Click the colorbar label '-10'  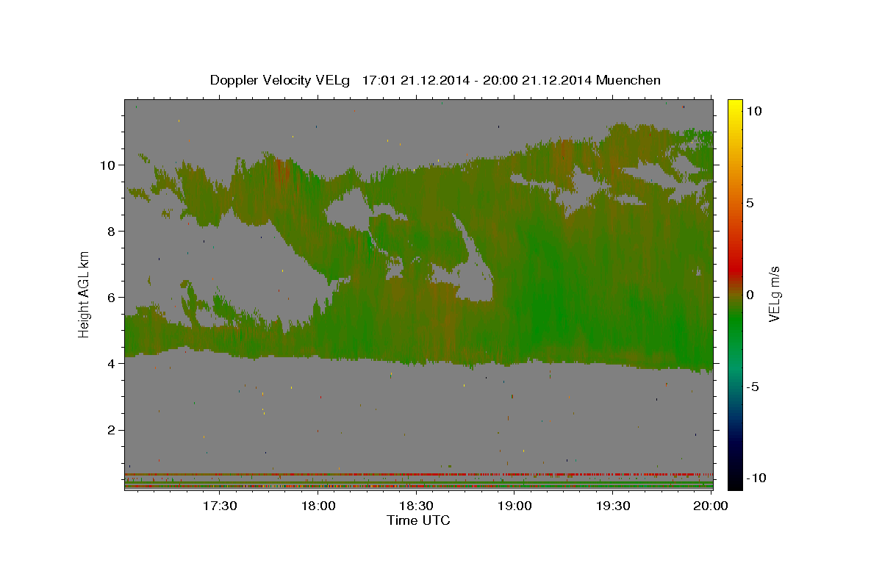tap(756, 478)
